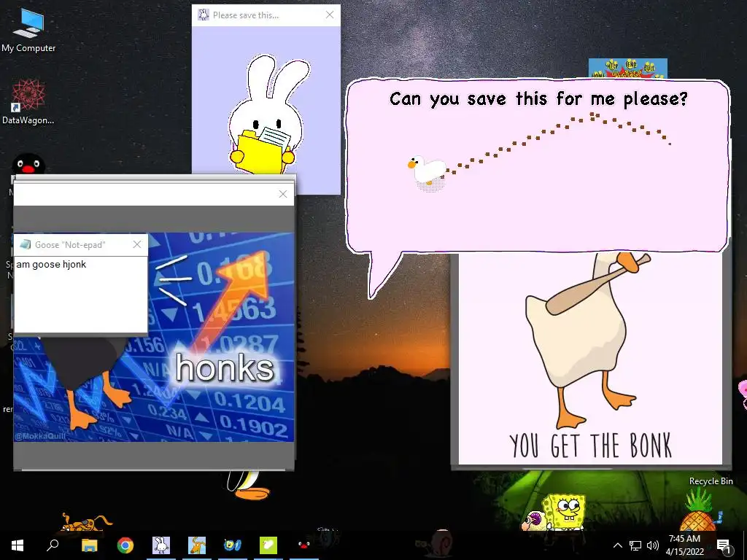Switch to the Pingu app in taskbar
This screenshot has width=747, height=560.
[304, 545]
